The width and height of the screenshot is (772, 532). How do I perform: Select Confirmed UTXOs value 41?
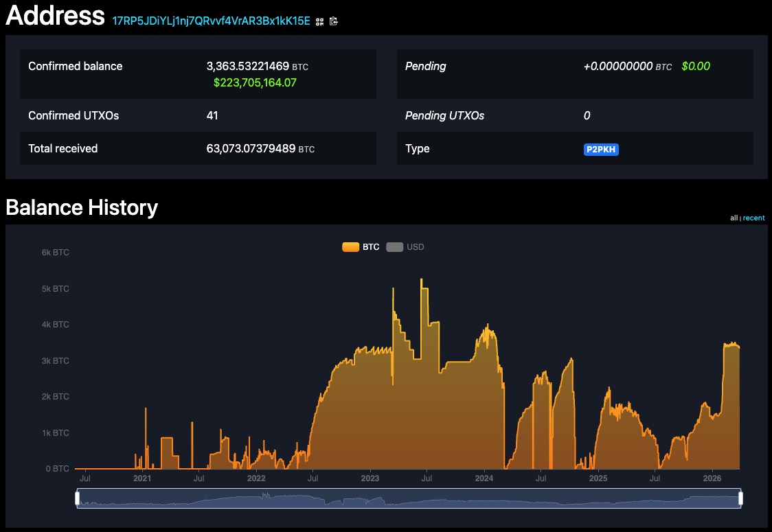tap(212, 115)
